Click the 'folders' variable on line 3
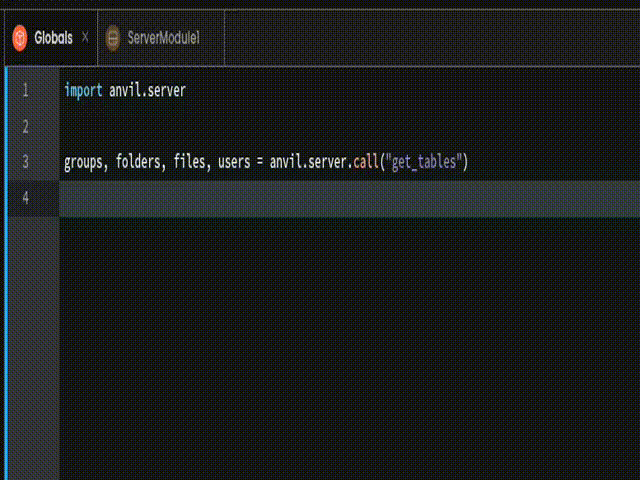 pyautogui.click(x=138, y=162)
